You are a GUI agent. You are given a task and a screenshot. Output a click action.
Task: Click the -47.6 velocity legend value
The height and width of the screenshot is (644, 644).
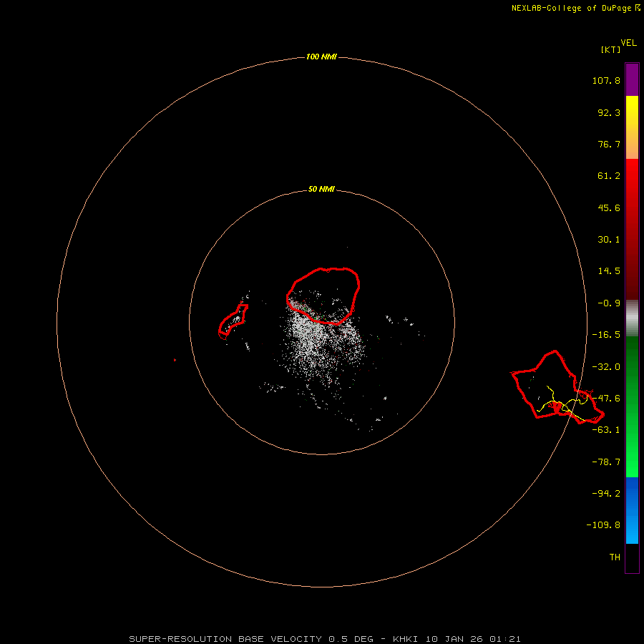click(x=606, y=399)
